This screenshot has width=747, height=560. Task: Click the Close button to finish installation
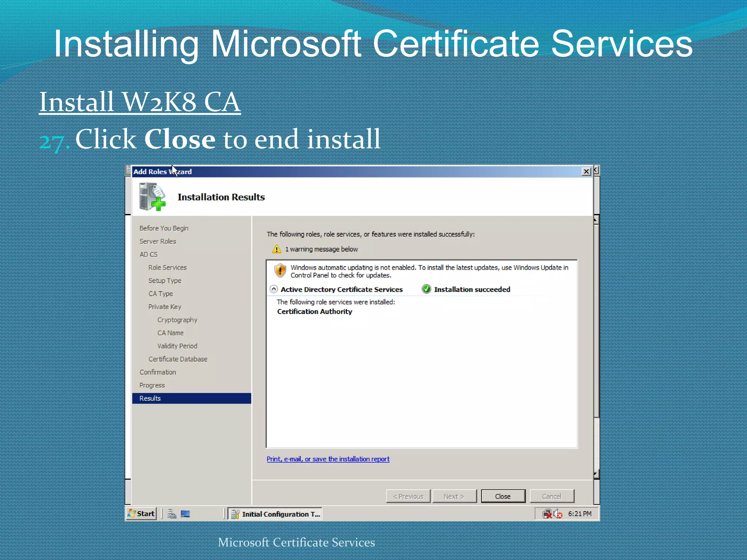[x=503, y=496]
